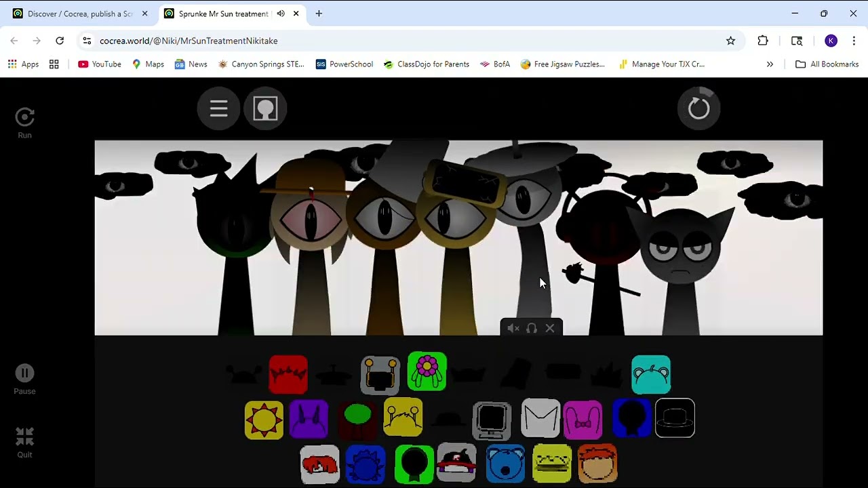Choose the green icon with purple flower
The image size is (868, 488).
point(427,371)
